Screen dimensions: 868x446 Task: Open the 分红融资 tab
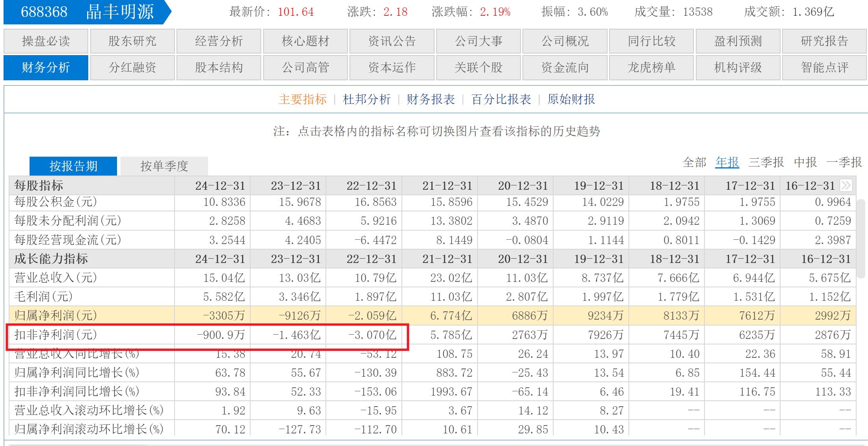(x=132, y=68)
